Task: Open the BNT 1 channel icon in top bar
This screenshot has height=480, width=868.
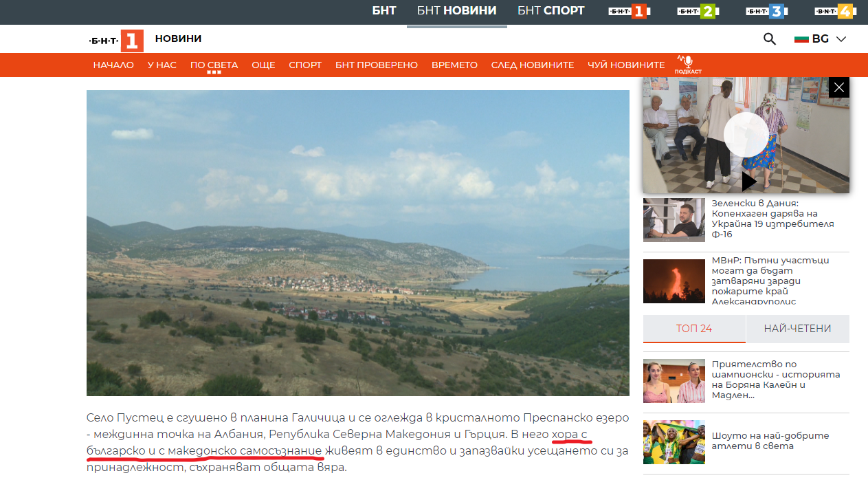Action: [x=630, y=11]
